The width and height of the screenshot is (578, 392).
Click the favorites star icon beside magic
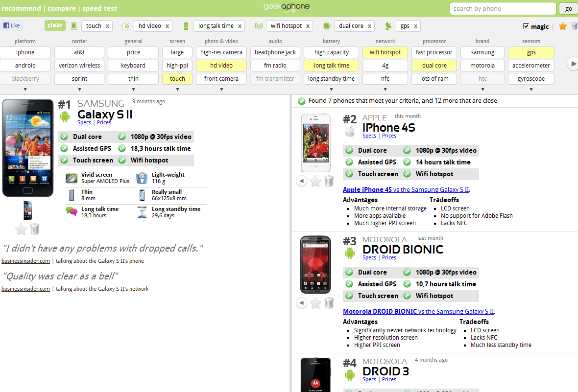point(562,26)
